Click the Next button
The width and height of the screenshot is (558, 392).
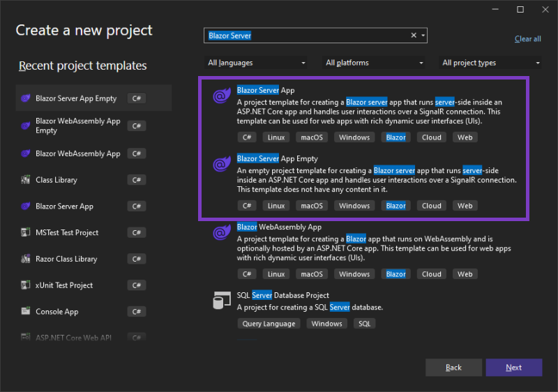[x=514, y=368]
